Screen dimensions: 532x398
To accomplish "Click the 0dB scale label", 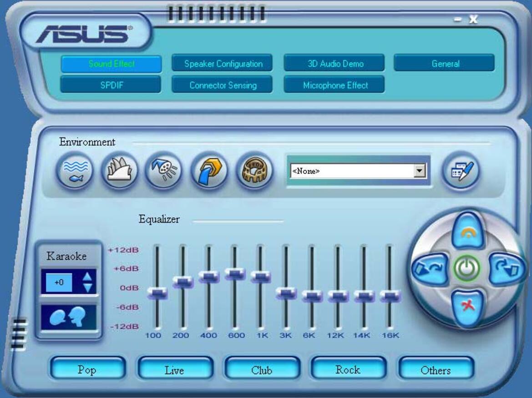I will pos(129,288).
